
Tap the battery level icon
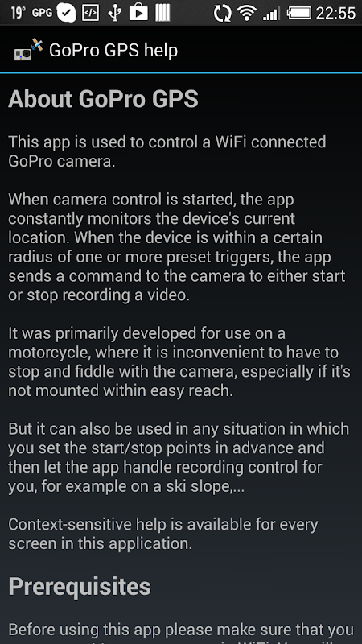tap(298, 13)
